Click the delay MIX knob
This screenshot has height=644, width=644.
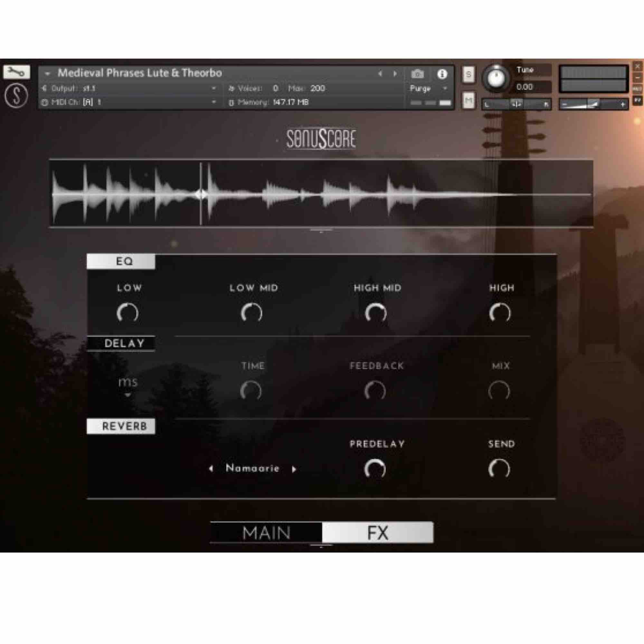(499, 390)
